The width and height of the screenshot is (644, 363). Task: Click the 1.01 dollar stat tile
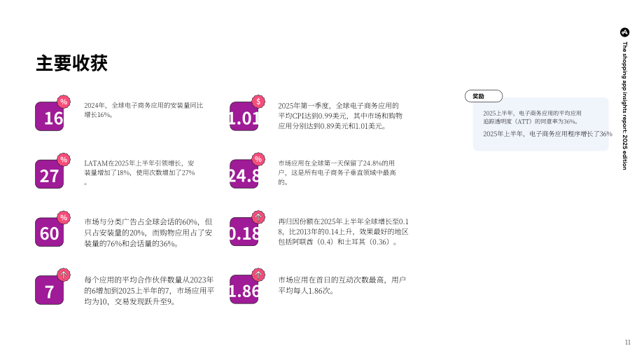244,116
